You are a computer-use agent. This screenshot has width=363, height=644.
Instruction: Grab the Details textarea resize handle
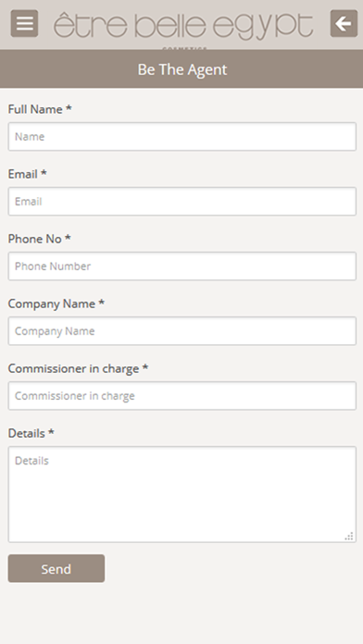(x=349, y=536)
